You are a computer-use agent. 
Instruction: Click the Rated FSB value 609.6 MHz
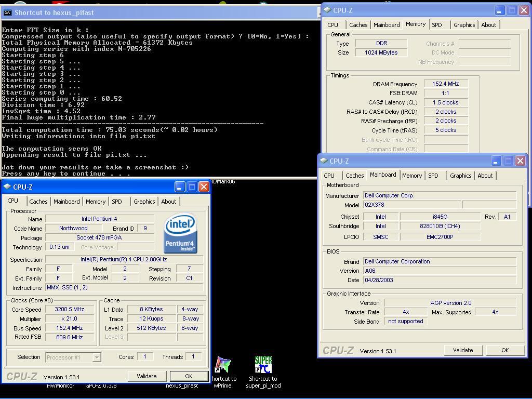pyautogui.click(x=70, y=337)
